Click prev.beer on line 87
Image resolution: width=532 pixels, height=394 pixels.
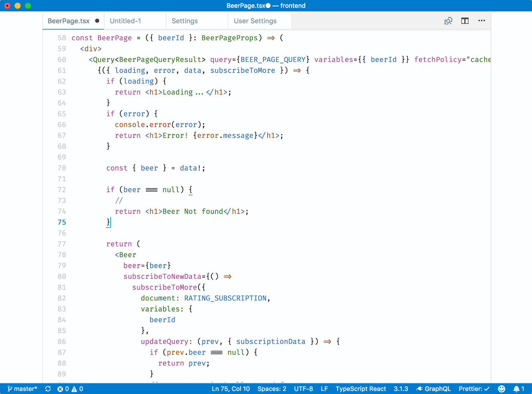tap(186, 353)
